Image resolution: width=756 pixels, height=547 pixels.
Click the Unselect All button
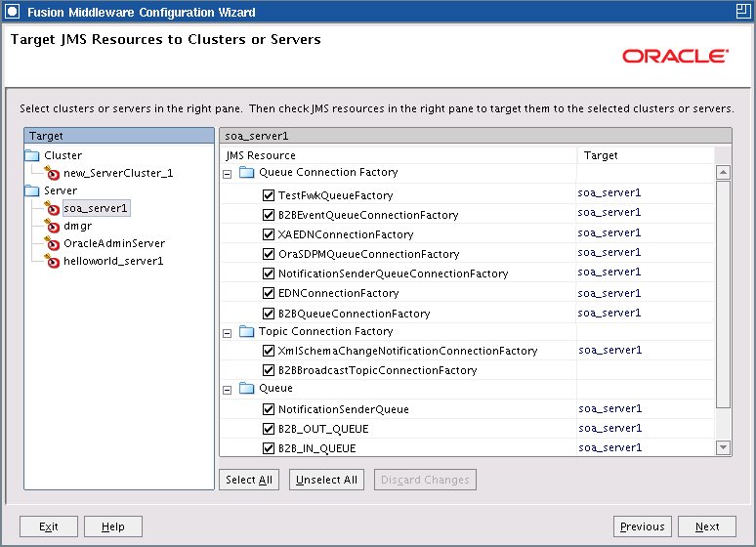tap(326, 480)
